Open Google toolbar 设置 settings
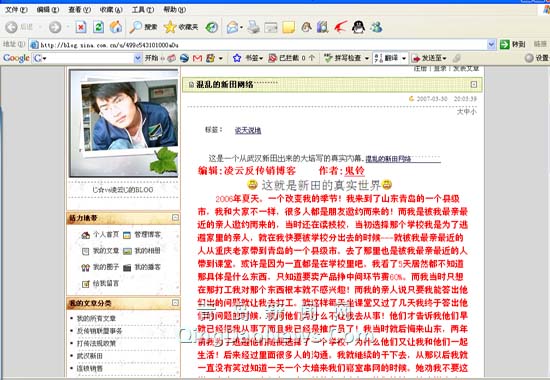The width and height of the screenshot is (550, 380). pyautogui.click(x=537, y=58)
